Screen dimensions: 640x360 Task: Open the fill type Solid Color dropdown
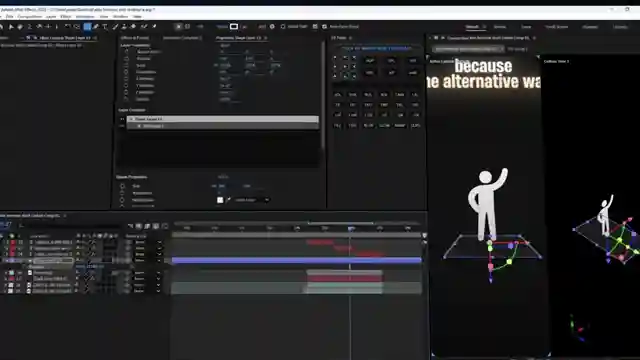click(x=252, y=200)
